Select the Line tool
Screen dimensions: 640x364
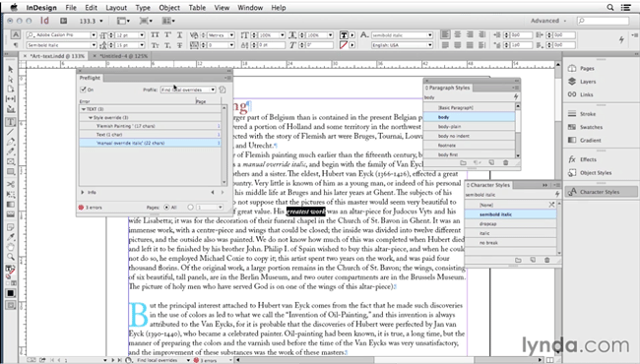coord(11,132)
